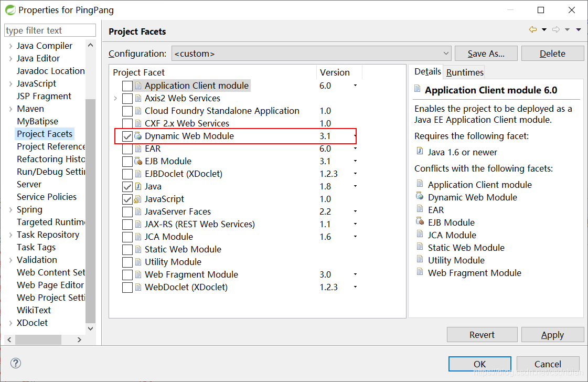Open the forward history dropdown arrow
588x382 pixels.
click(x=568, y=29)
